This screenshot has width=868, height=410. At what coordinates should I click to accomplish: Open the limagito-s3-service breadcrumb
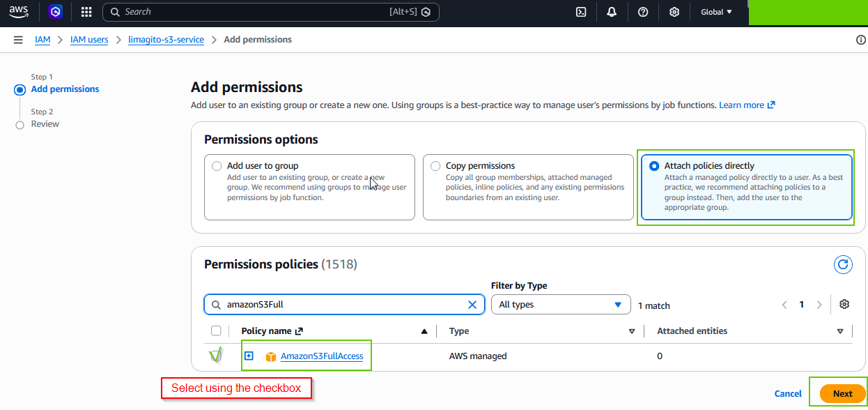166,40
